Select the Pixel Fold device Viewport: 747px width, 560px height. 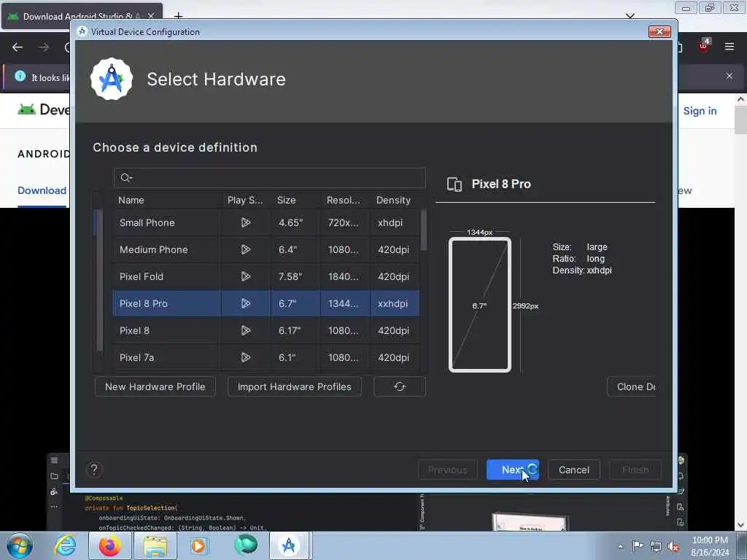266,276
